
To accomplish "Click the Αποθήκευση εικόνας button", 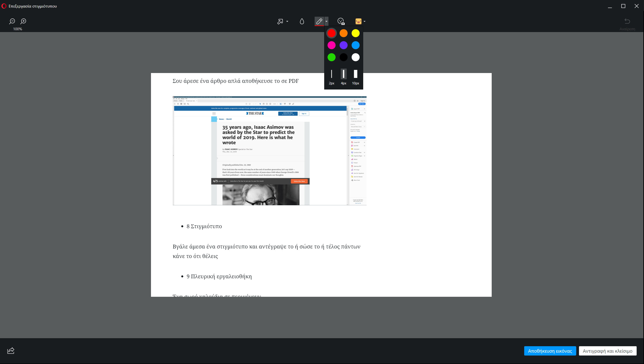I will pos(550,351).
